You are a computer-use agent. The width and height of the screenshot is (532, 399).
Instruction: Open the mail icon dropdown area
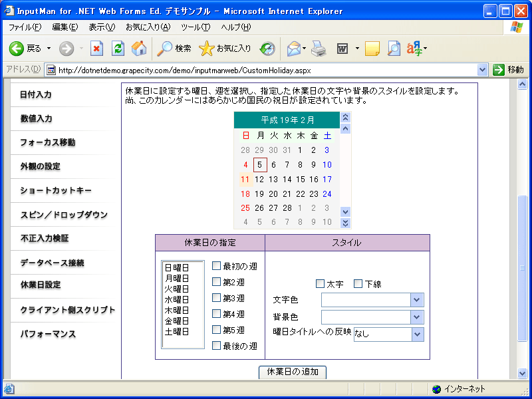click(x=295, y=48)
